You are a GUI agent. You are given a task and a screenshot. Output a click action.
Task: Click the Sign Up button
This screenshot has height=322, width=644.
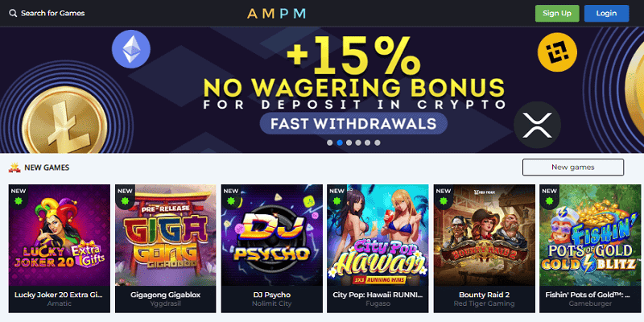[557, 13]
